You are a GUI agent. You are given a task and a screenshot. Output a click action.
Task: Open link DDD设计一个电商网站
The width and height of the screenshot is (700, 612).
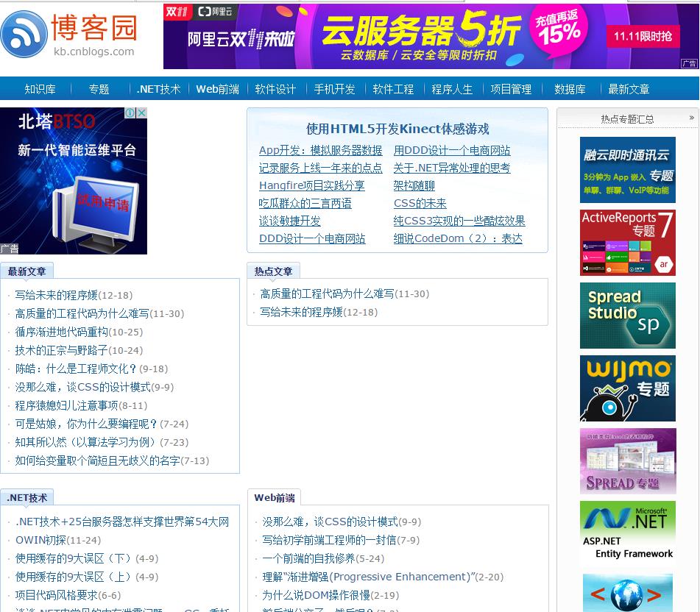(x=313, y=238)
